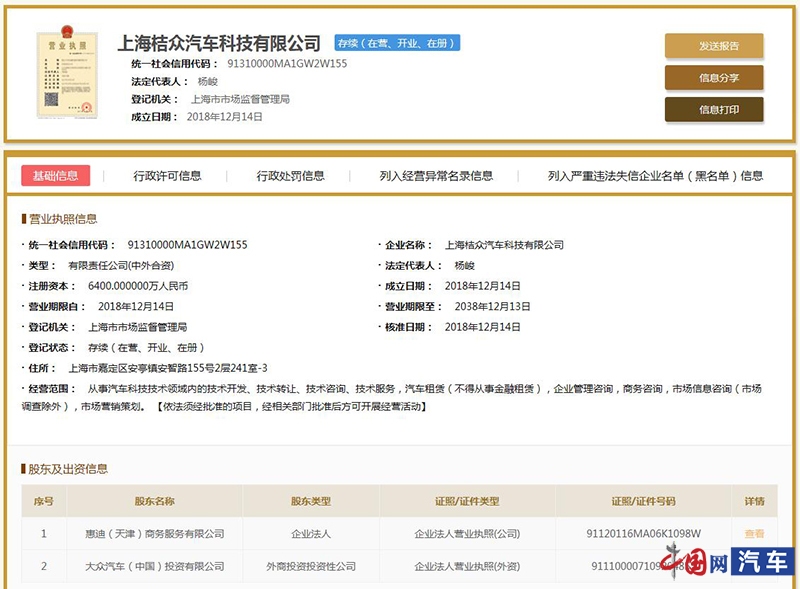
Task: Switch to the 行政许可信息 tab
Action: coord(167,176)
